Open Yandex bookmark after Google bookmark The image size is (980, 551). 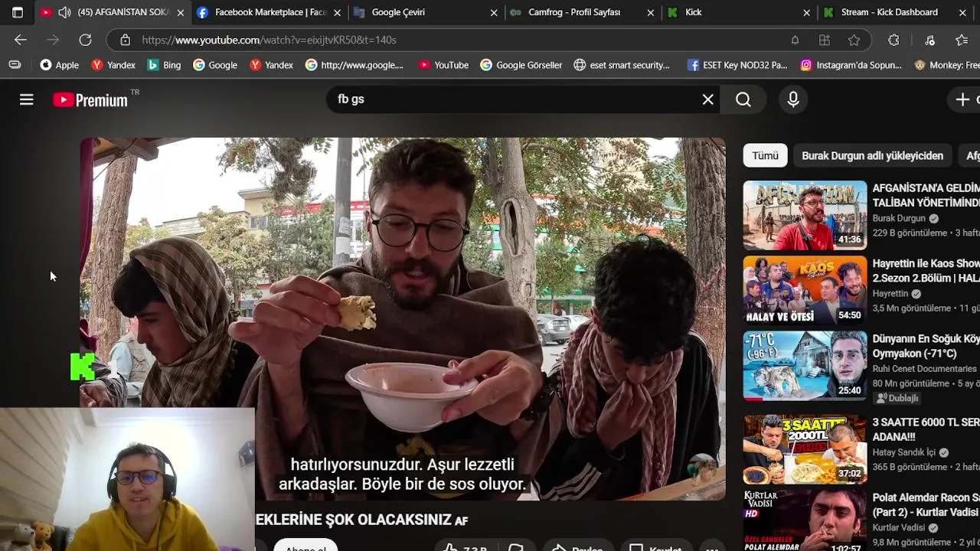272,65
